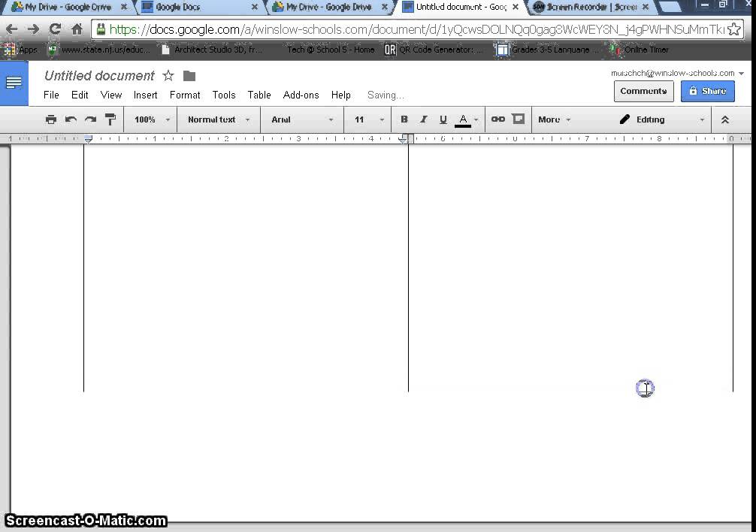The height and width of the screenshot is (532, 756).
Task: Toggle Underline formatting
Action: [x=443, y=119]
